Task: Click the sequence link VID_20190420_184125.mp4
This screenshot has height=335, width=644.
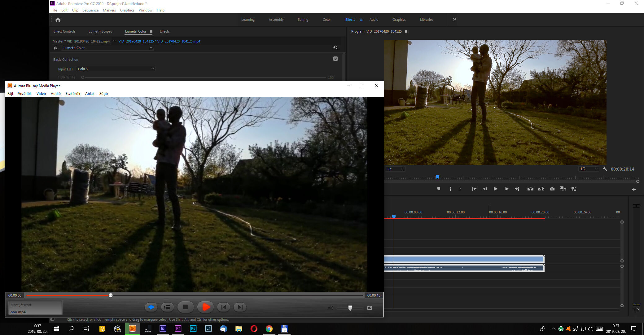Action: click(159, 41)
